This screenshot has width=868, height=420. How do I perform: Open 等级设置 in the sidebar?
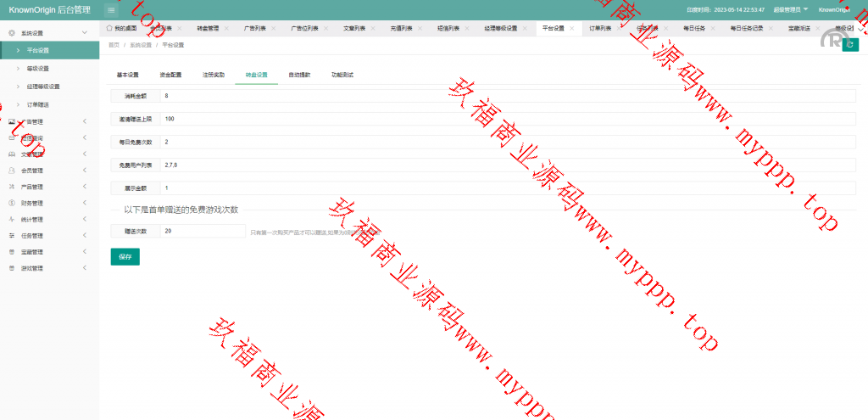tap(38, 68)
